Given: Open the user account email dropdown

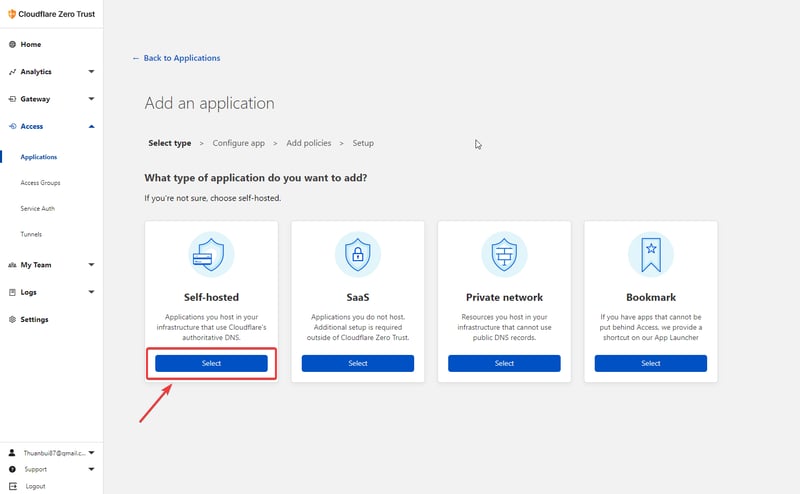Looking at the screenshot, I should pos(91,453).
